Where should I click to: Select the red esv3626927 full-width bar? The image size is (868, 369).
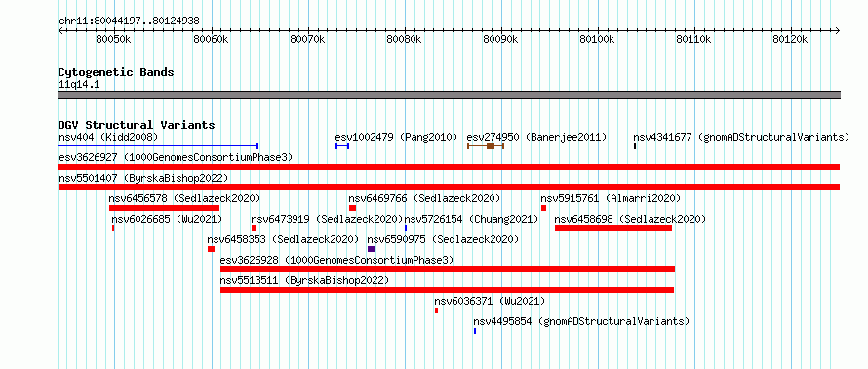pyautogui.click(x=449, y=167)
